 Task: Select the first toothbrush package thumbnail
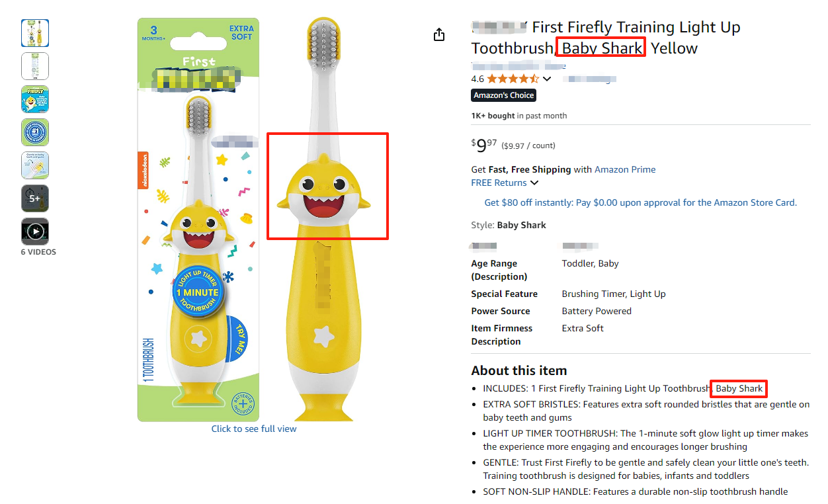click(35, 33)
